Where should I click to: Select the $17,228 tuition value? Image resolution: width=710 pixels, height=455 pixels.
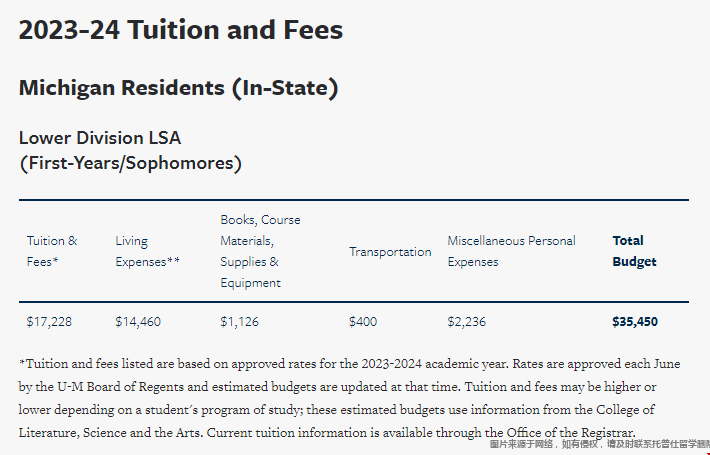[49, 322]
